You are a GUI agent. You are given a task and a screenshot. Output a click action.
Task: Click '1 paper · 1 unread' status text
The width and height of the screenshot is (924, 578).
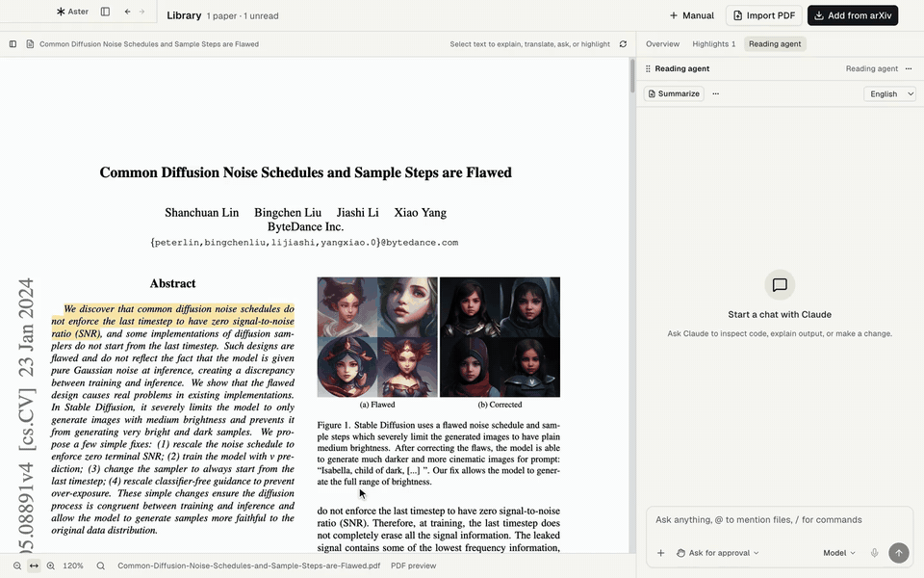[243, 16]
